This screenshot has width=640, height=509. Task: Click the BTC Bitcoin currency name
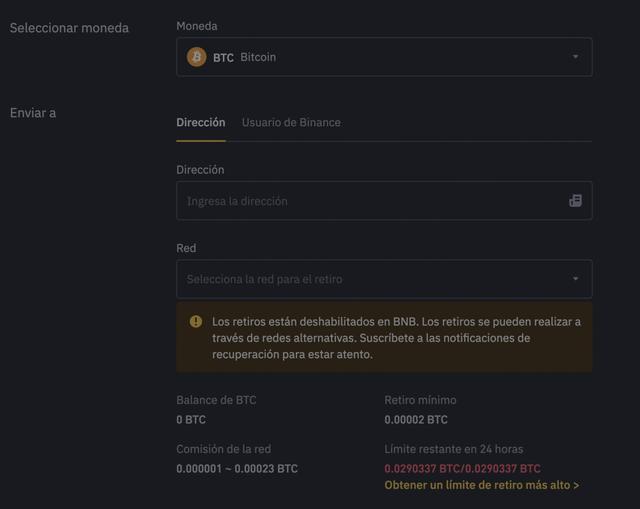pyautogui.click(x=244, y=57)
